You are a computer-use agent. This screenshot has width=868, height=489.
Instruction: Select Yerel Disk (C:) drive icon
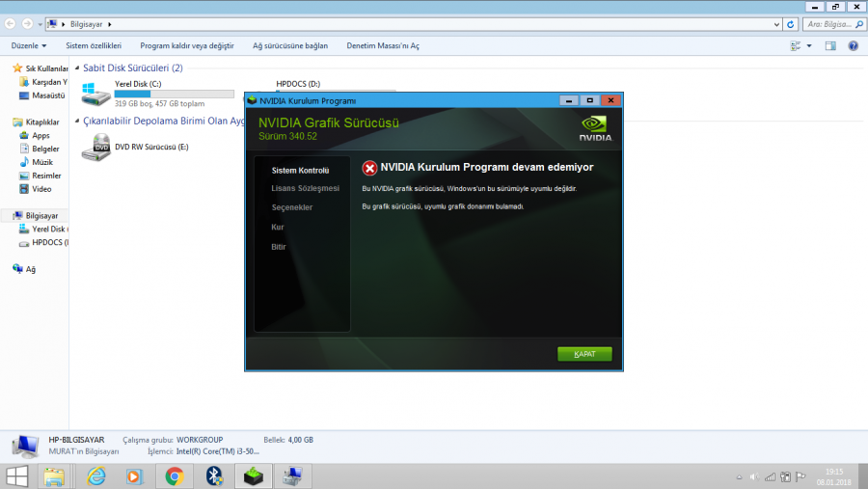point(95,94)
